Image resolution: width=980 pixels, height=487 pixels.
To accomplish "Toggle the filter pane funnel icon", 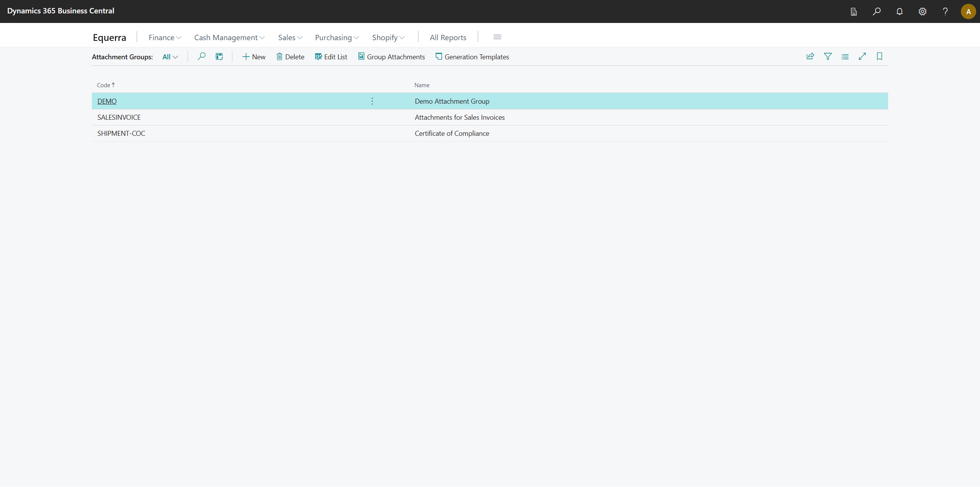I will click(x=828, y=57).
